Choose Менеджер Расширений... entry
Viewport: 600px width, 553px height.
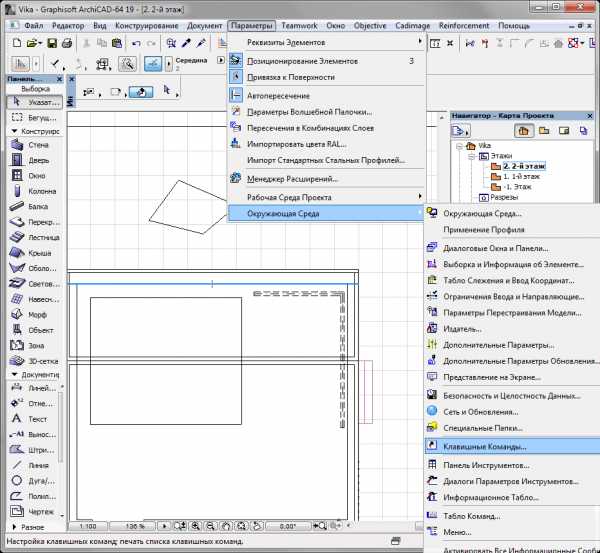[326, 179]
